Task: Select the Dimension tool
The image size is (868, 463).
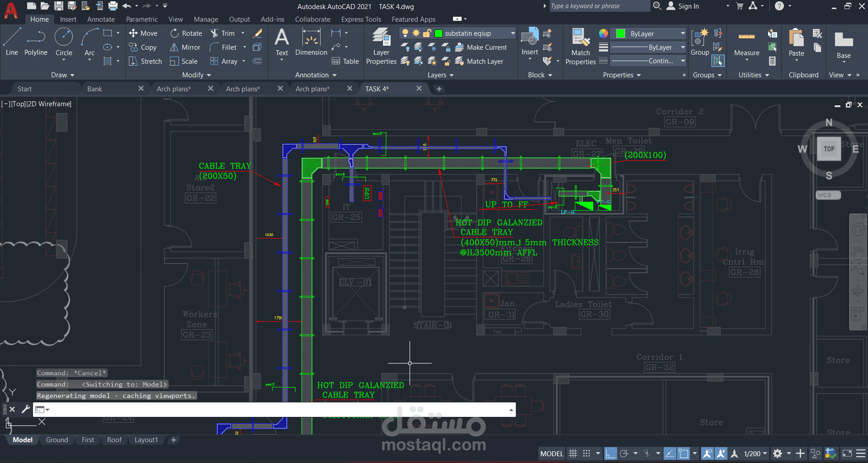Action: (x=311, y=42)
